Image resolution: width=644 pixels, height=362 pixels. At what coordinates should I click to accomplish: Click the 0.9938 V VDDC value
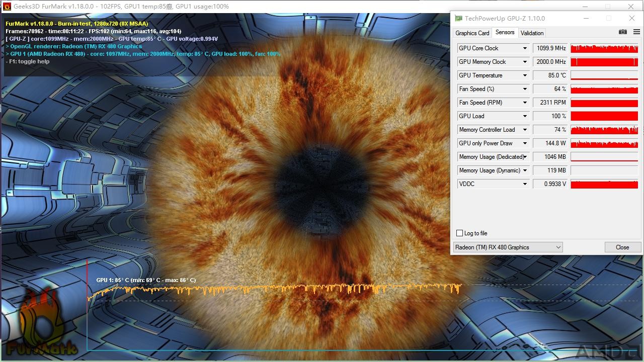tap(550, 184)
